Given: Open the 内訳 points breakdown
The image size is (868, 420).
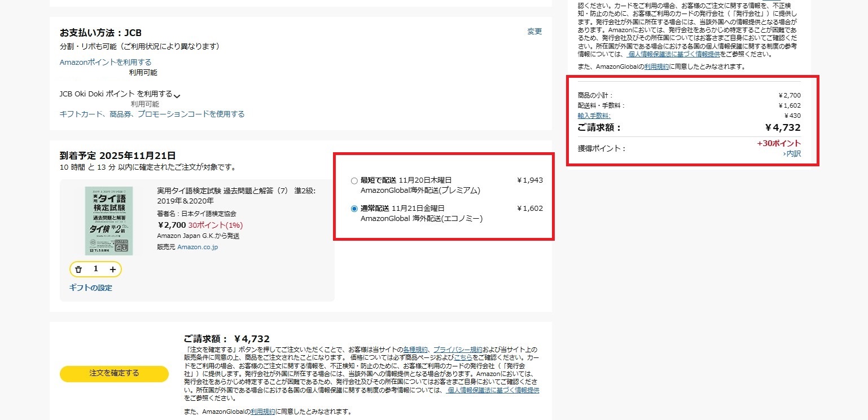Looking at the screenshot, I should pos(792,153).
